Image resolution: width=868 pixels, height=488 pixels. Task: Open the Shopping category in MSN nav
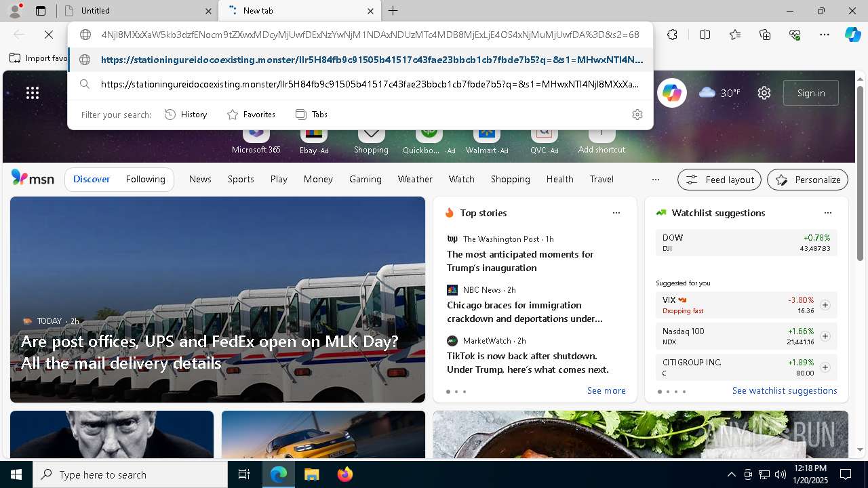(x=511, y=179)
